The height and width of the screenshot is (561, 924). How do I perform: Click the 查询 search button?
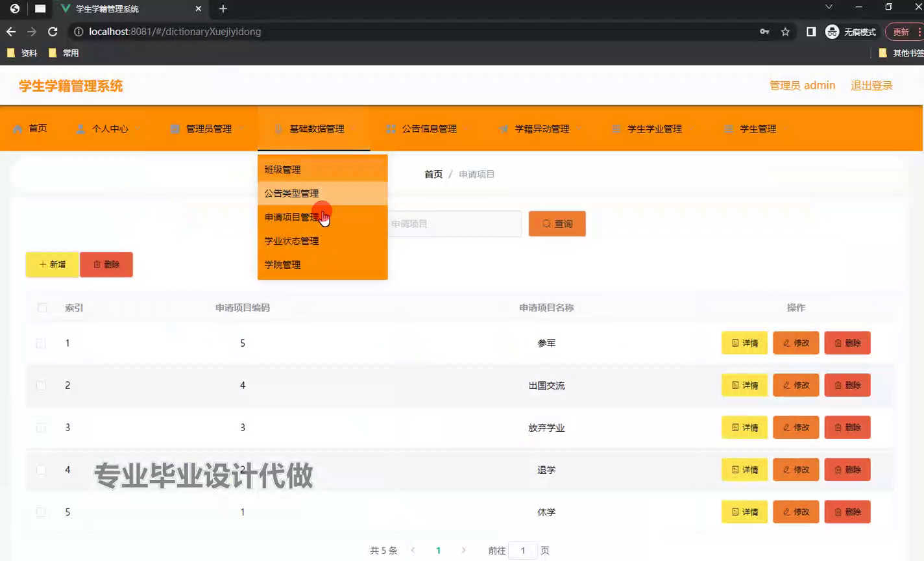pos(557,224)
